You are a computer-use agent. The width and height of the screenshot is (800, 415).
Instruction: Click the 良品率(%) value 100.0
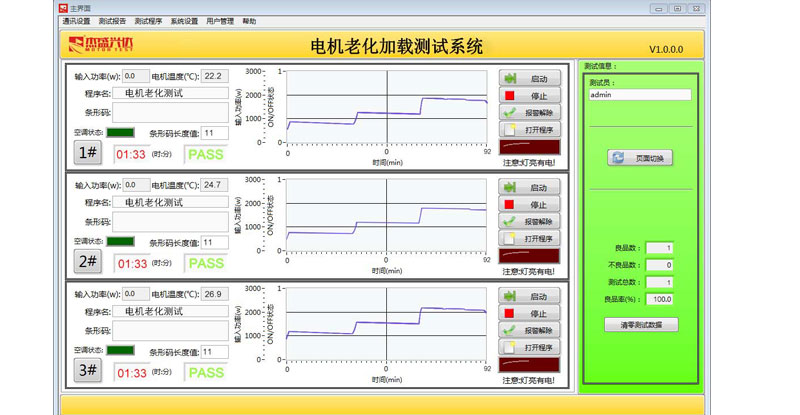[x=660, y=299]
